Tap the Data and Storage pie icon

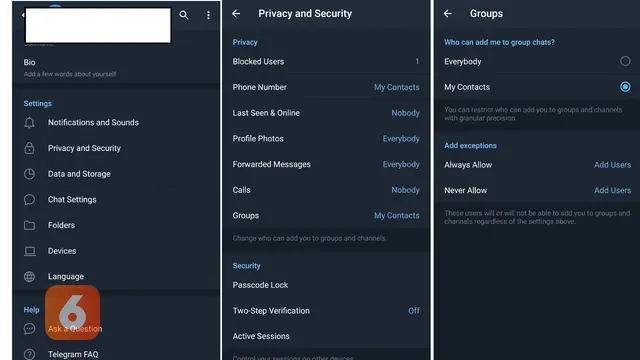[x=29, y=174]
